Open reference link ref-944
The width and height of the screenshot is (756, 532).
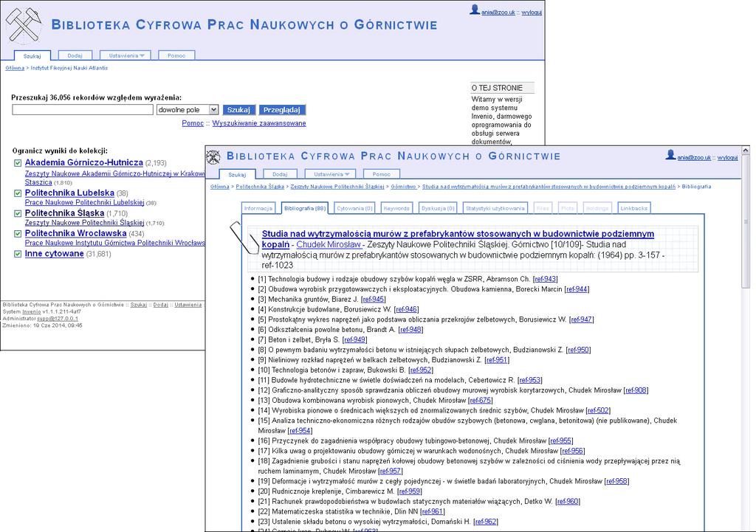(577, 289)
